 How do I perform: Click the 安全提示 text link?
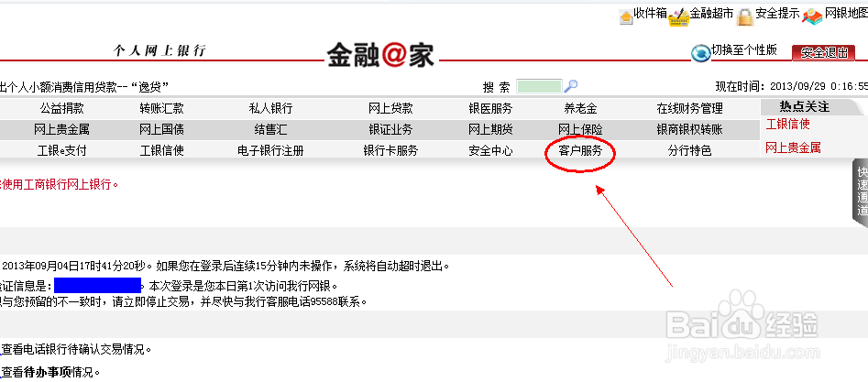tap(778, 14)
